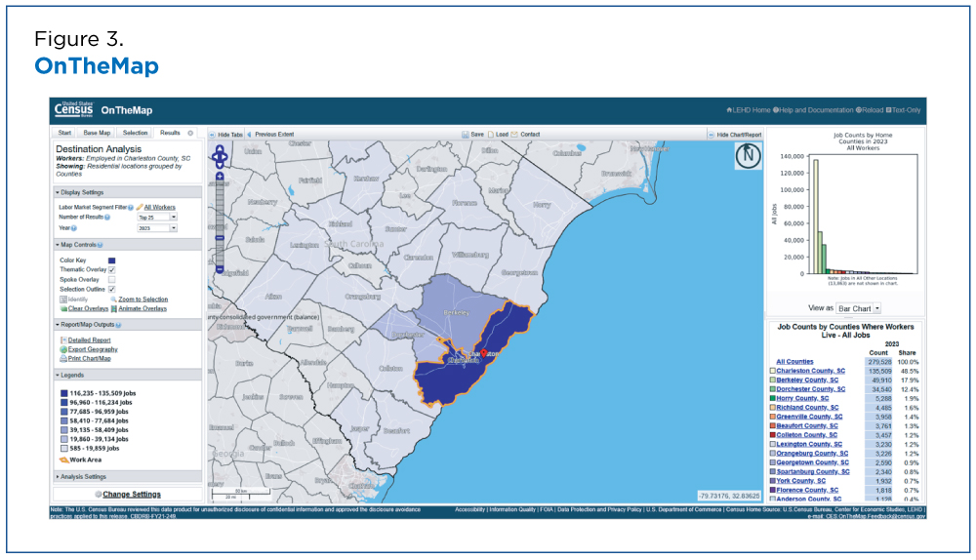976x560 pixels.
Task: Click help icon beside Number of Results
Action: pyautogui.click(x=107, y=218)
